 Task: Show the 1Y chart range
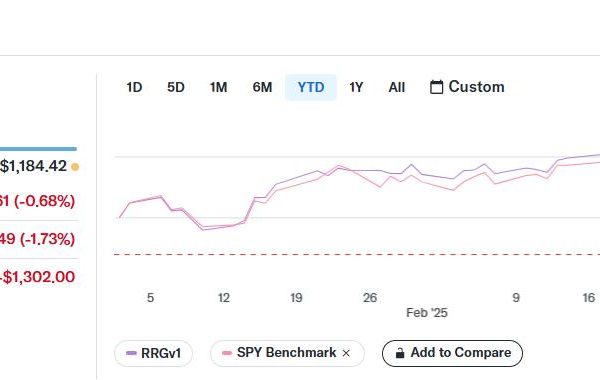pyautogui.click(x=356, y=87)
